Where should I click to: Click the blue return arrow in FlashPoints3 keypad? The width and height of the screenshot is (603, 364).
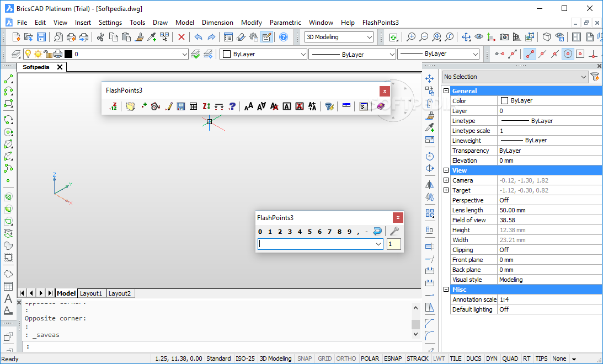pyautogui.click(x=378, y=231)
